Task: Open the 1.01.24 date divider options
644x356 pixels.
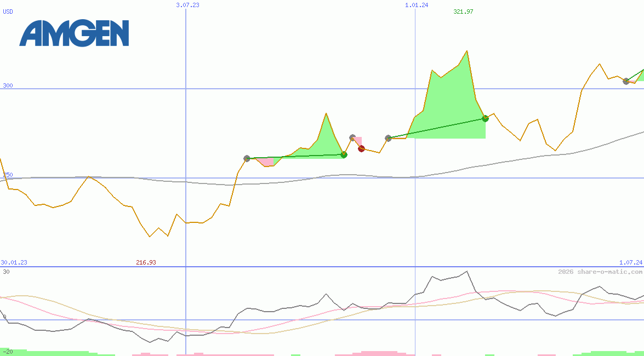Action: pos(415,5)
